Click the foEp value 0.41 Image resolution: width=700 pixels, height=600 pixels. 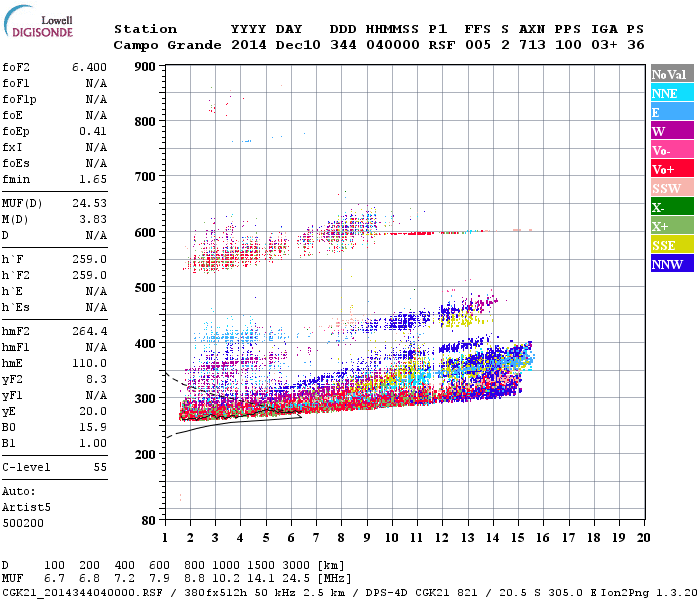click(x=93, y=131)
